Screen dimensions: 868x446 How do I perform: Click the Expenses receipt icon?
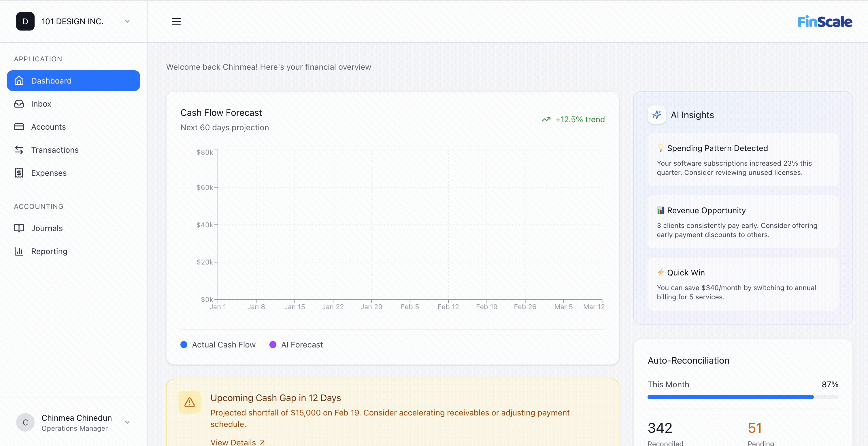click(x=19, y=173)
